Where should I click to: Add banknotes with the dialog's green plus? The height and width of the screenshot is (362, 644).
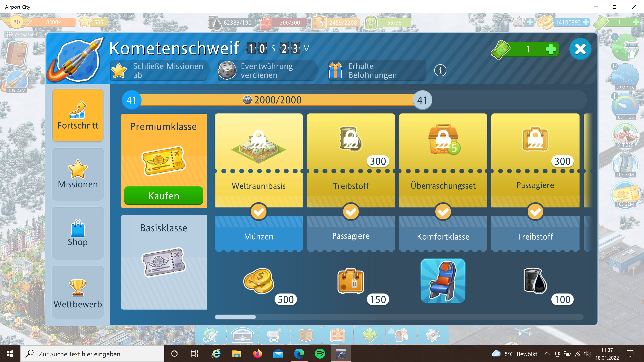tap(550, 49)
